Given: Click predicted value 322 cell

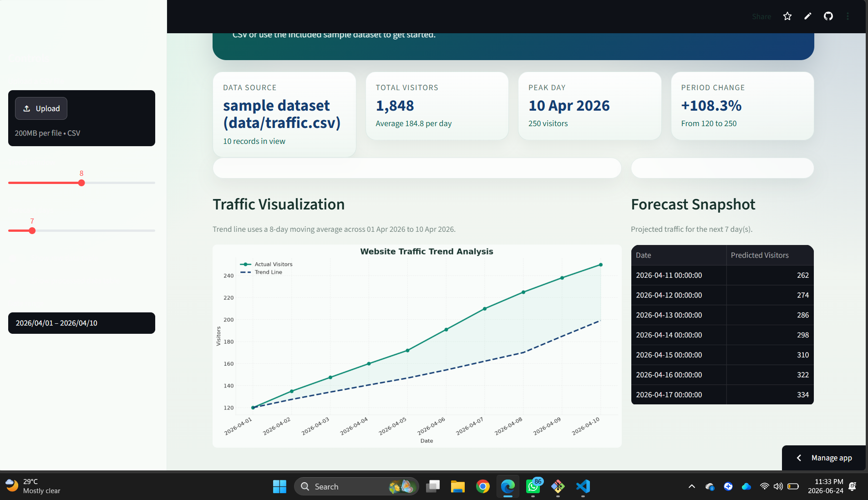Looking at the screenshot, I should [770, 375].
